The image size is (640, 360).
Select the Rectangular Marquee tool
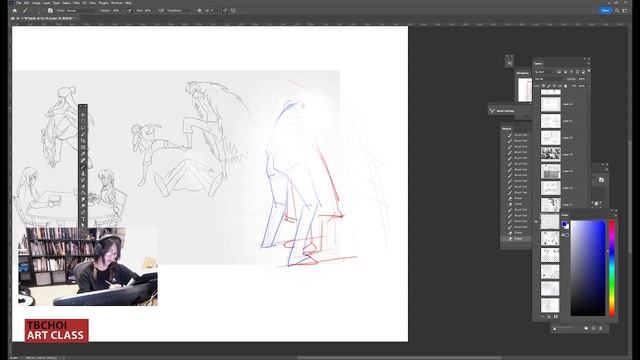[x=83, y=121]
